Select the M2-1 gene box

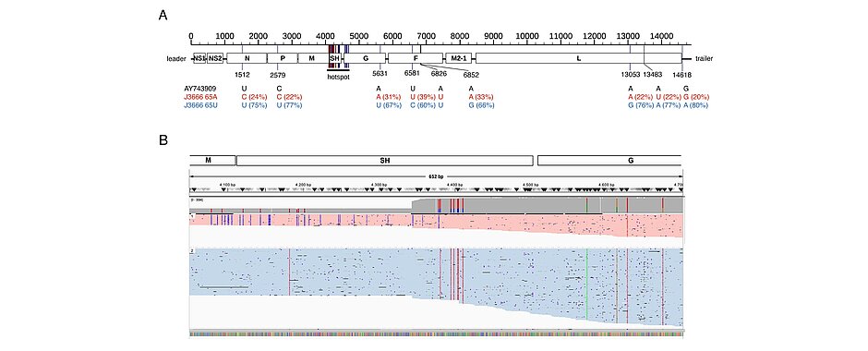(x=458, y=58)
